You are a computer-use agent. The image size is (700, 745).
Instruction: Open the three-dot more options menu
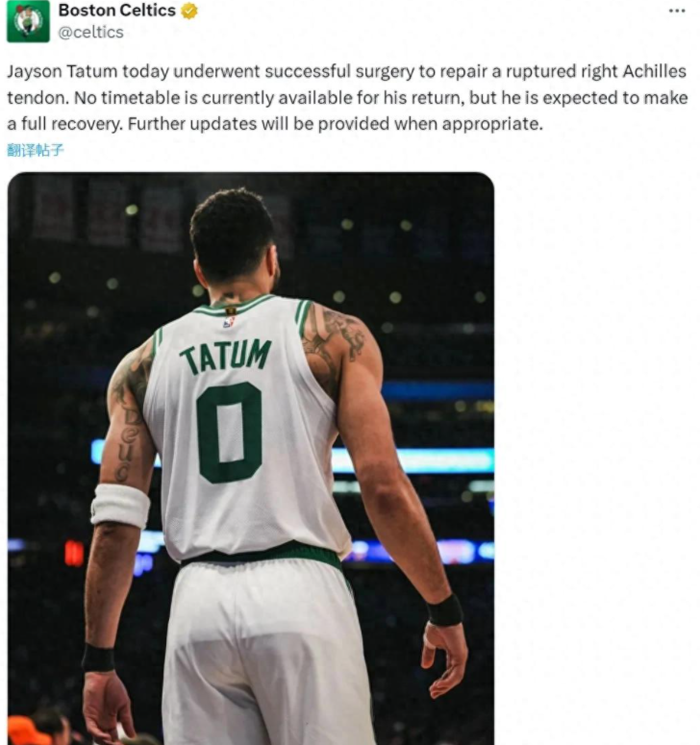[x=677, y=11]
